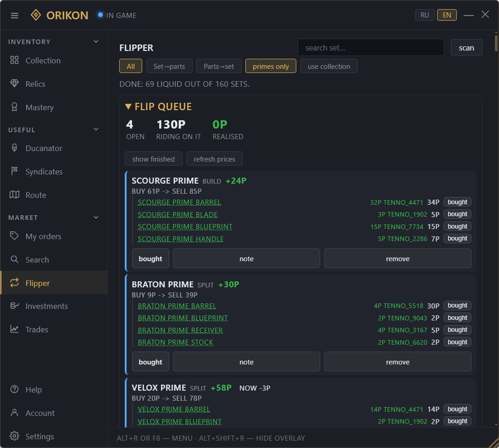Collapse the Inventory section chevron
The height and width of the screenshot is (448, 499).
click(x=96, y=42)
